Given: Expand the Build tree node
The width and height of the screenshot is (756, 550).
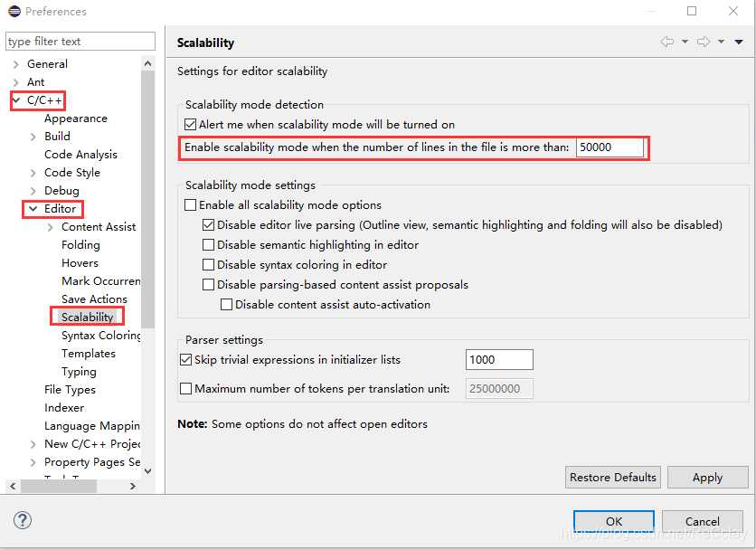Looking at the screenshot, I should 33,137.
